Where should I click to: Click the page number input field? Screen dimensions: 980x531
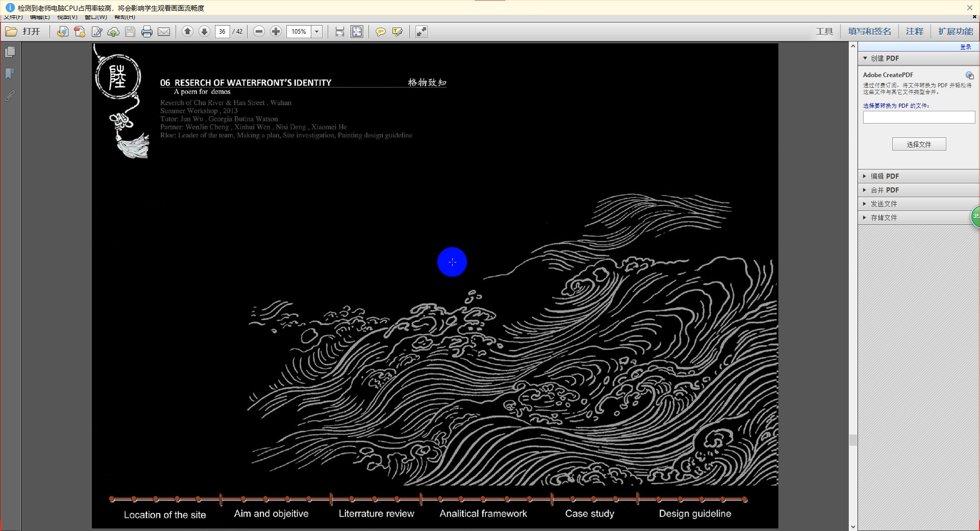tap(222, 32)
